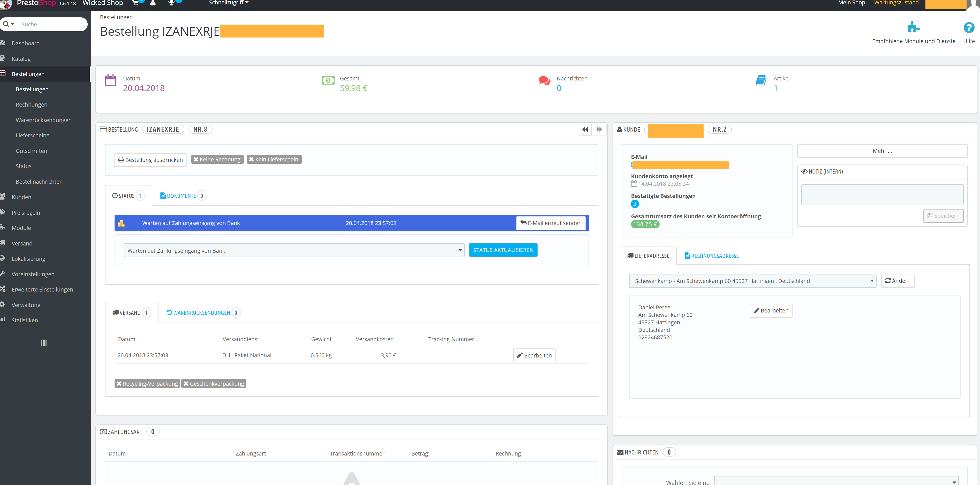Open Rechnungen in the sidebar menu
The height and width of the screenshot is (485, 980).
(x=32, y=104)
